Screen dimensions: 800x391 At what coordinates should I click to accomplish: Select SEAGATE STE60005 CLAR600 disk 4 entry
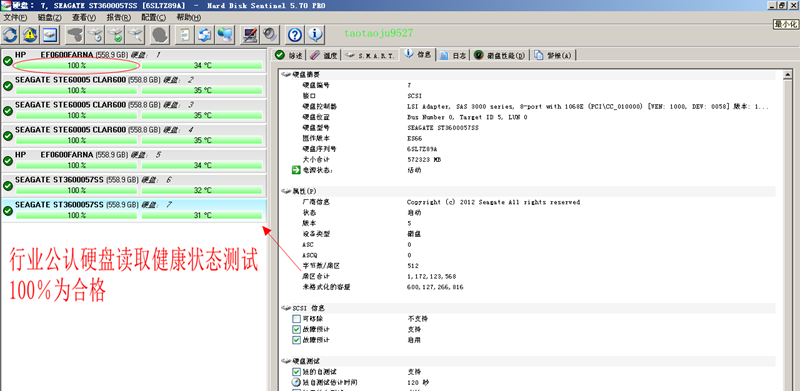click(x=134, y=135)
